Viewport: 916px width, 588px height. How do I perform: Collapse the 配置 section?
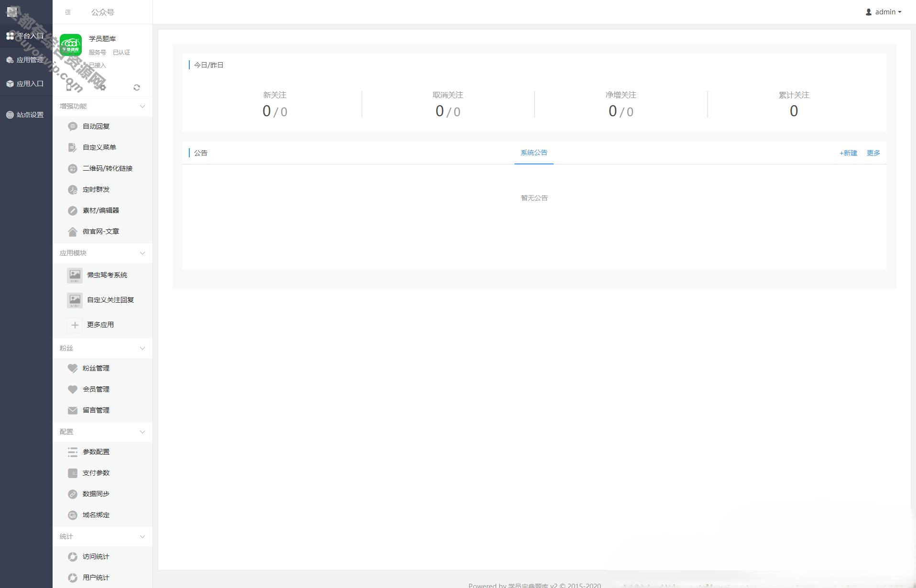point(142,432)
